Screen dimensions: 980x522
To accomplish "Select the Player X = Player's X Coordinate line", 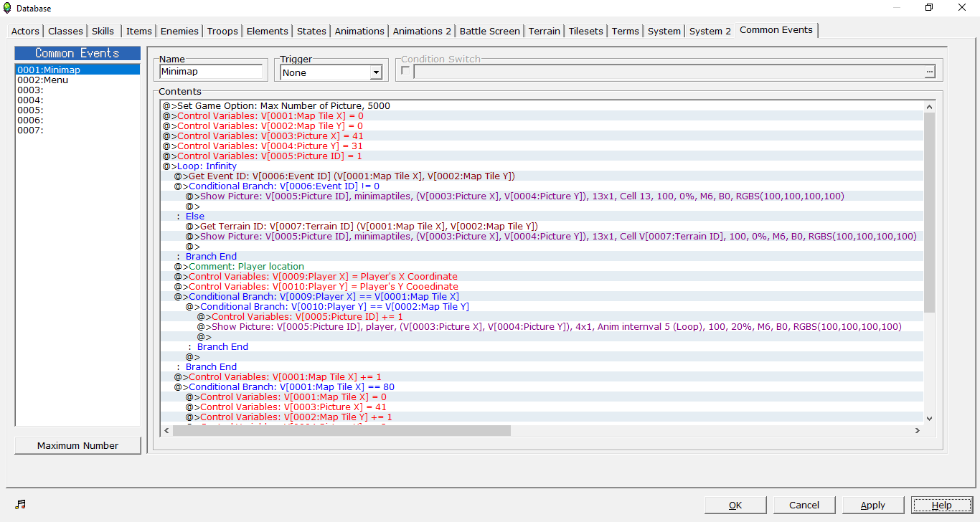I will (542, 276).
